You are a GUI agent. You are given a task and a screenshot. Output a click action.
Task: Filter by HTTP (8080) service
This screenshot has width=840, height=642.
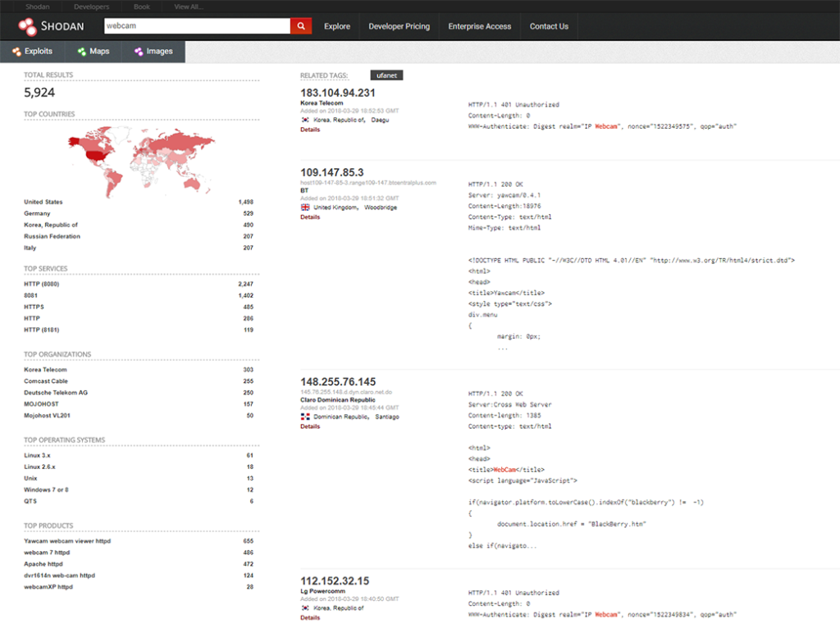tap(41, 284)
